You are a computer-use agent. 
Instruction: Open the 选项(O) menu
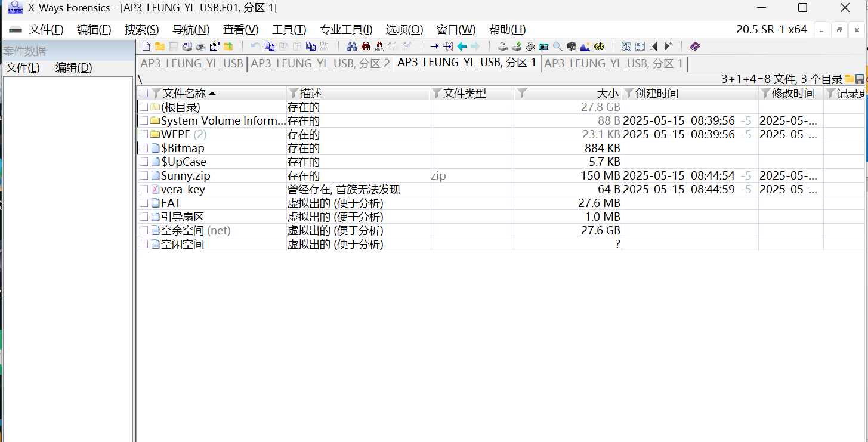pos(404,30)
